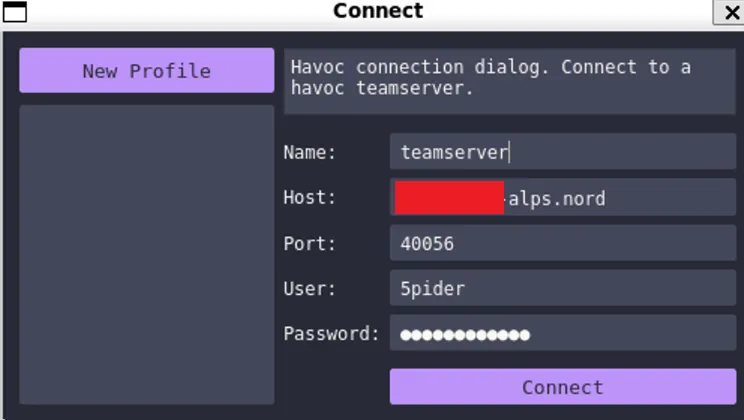Click the Name: label

click(309, 152)
